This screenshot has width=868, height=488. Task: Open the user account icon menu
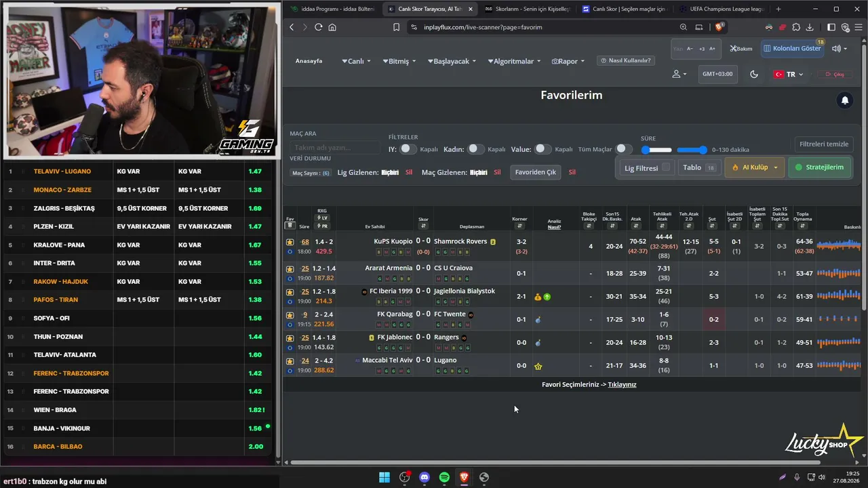pos(679,74)
